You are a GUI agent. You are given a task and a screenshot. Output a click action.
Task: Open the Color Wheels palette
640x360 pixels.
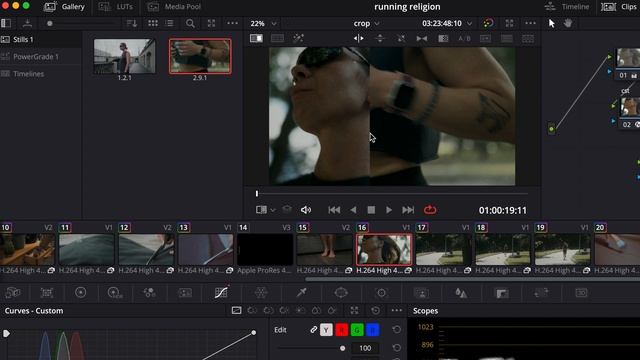click(80, 292)
